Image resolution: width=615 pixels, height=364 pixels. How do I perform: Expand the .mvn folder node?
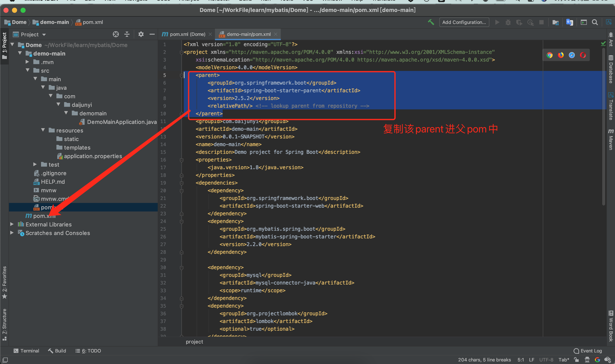point(28,62)
